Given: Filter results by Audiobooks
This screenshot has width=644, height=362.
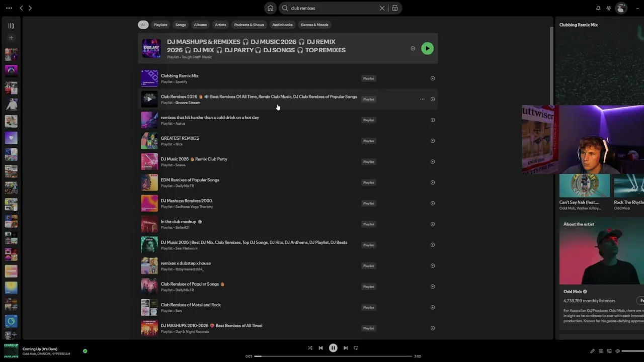Looking at the screenshot, I should (x=282, y=25).
